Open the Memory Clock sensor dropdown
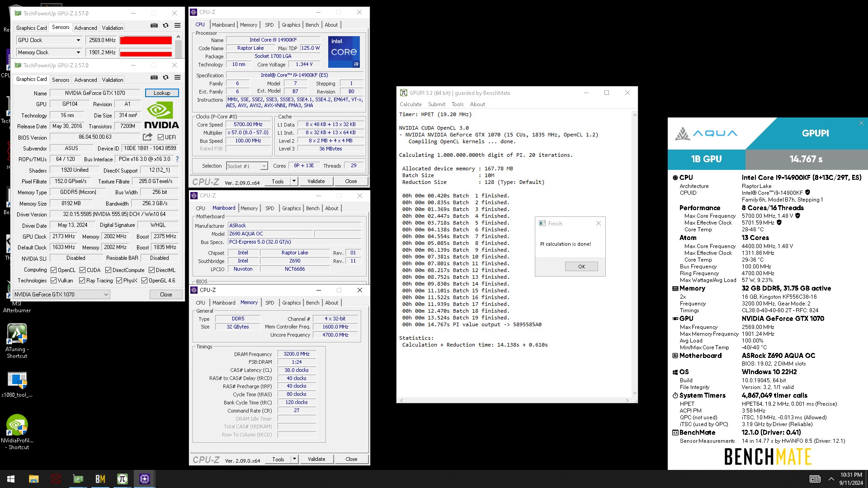Image resolution: width=868 pixels, height=488 pixels. pos(78,52)
